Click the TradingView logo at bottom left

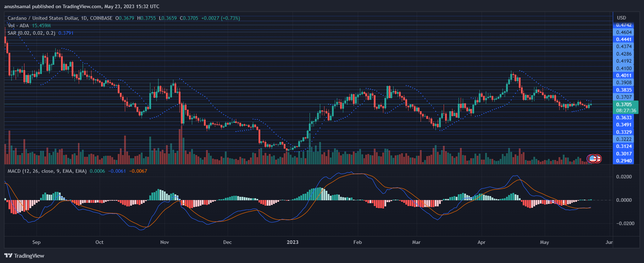click(24, 256)
